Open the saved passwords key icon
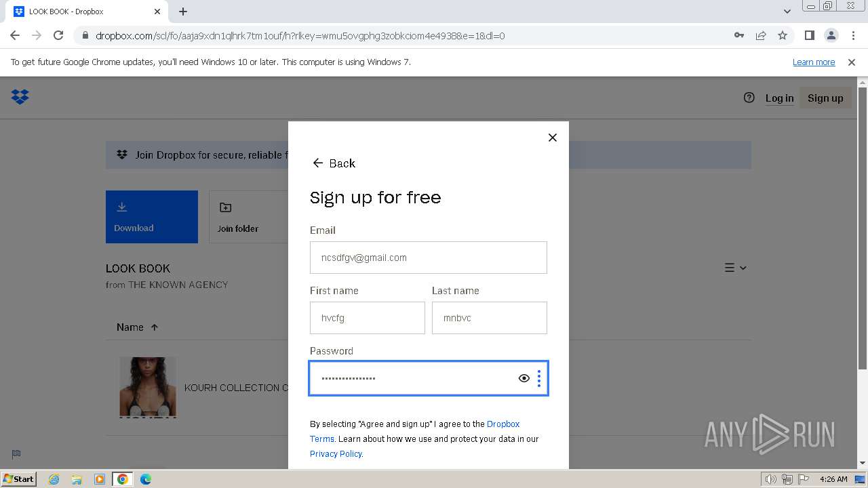868x488 pixels. click(739, 35)
